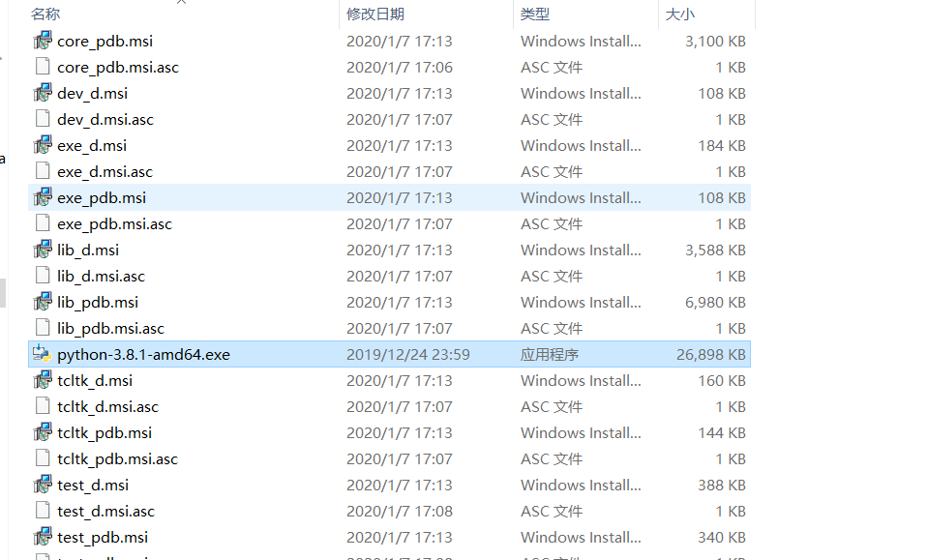The width and height of the screenshot is (927, 560).
Task: Click the core_pdb.msi Windows Installer icon
Action: point(43,41)
